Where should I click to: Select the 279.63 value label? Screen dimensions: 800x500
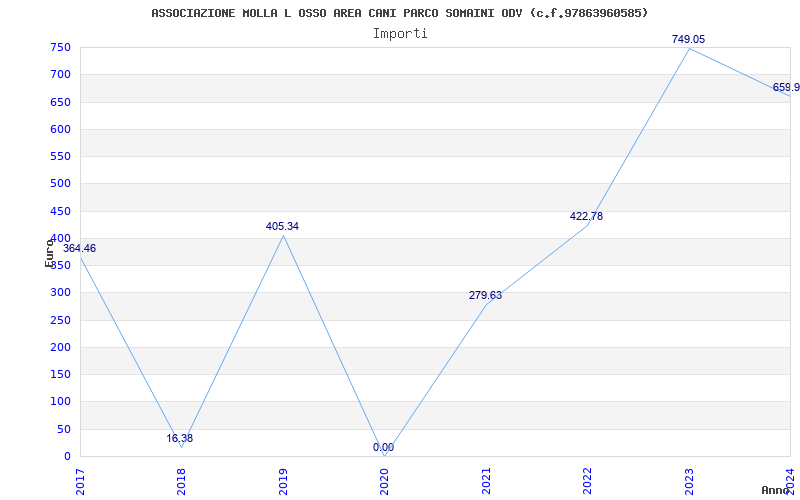coord(485,295)
